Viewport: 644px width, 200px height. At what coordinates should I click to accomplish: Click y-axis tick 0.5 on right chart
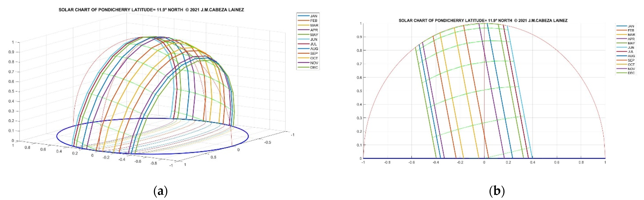(359, 91)
